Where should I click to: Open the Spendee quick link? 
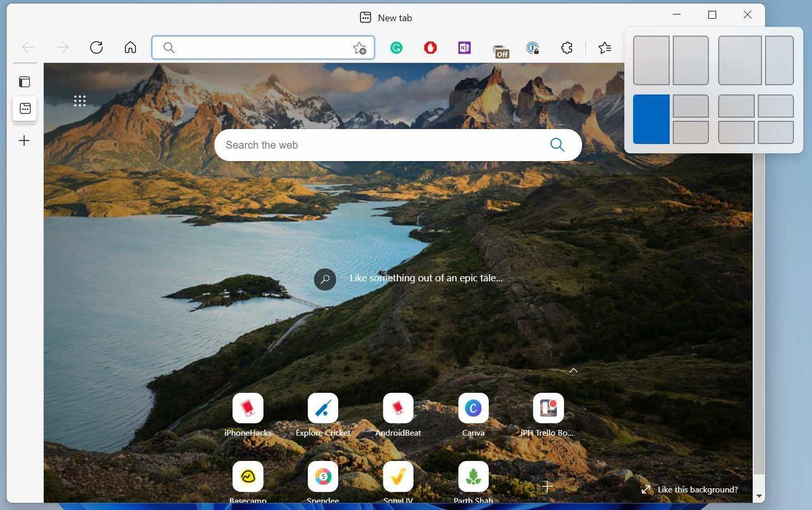coord(323,482)
